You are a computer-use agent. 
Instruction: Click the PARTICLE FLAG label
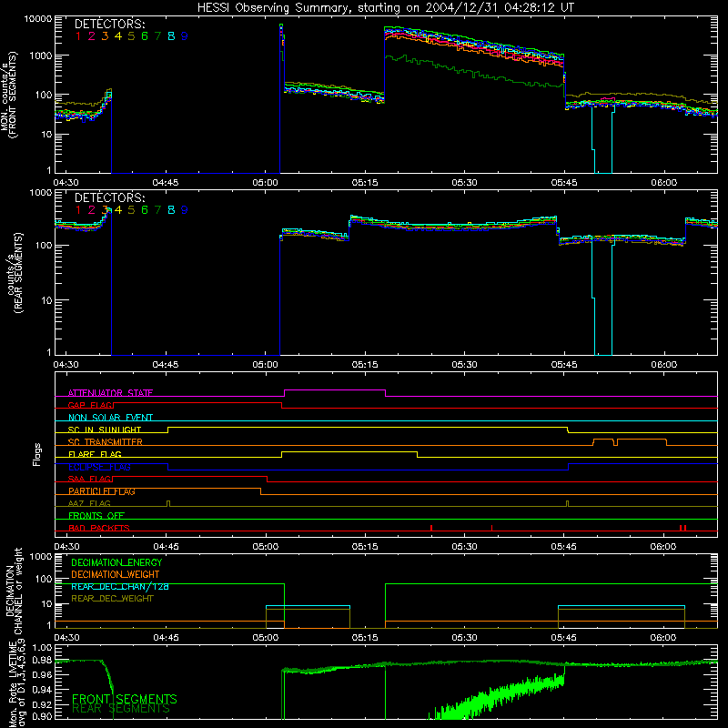[x=102, y=490]
